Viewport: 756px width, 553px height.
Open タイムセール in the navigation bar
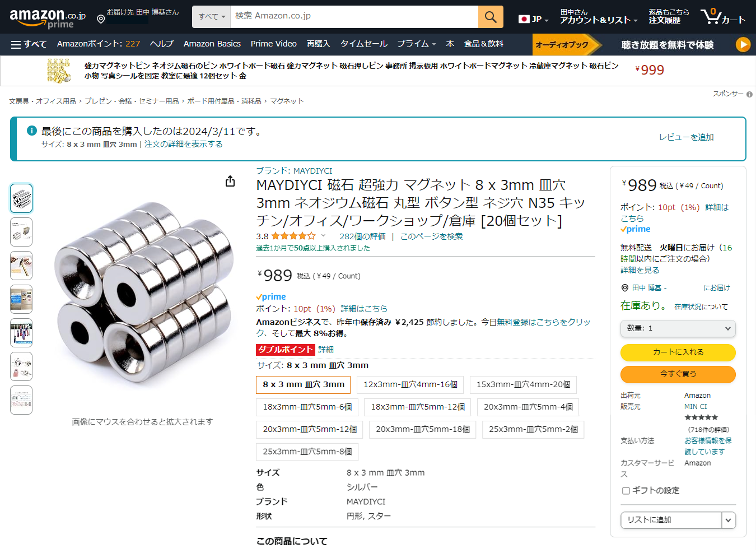(x=363, y=44)
